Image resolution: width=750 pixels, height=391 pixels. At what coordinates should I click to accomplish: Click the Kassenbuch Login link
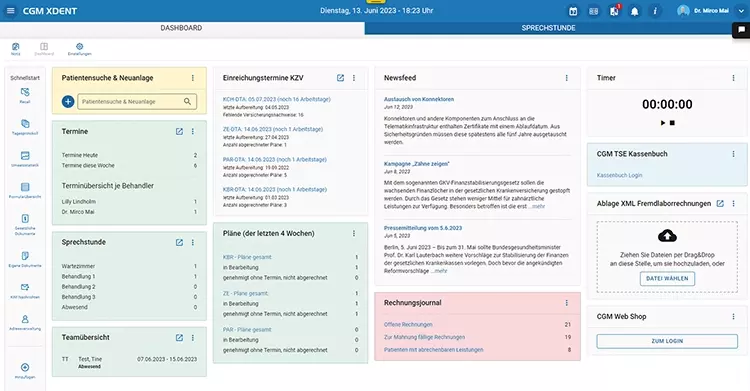[619, 175]
